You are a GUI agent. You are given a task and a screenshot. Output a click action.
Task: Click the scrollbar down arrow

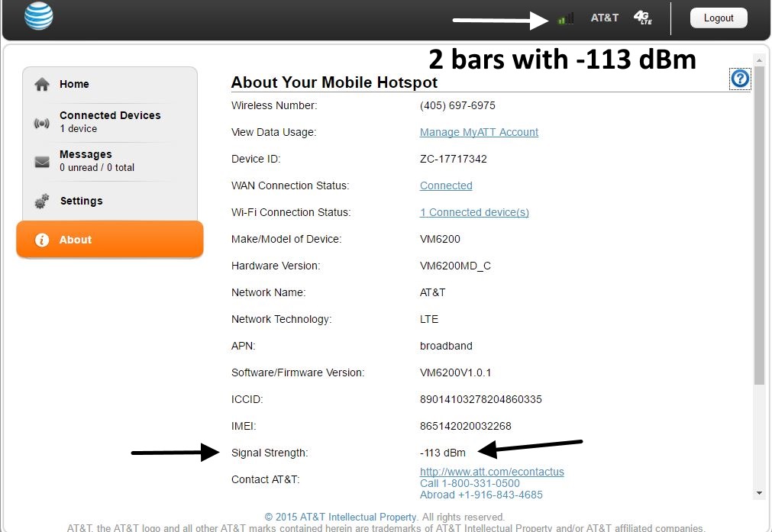(x=759, y=494)
